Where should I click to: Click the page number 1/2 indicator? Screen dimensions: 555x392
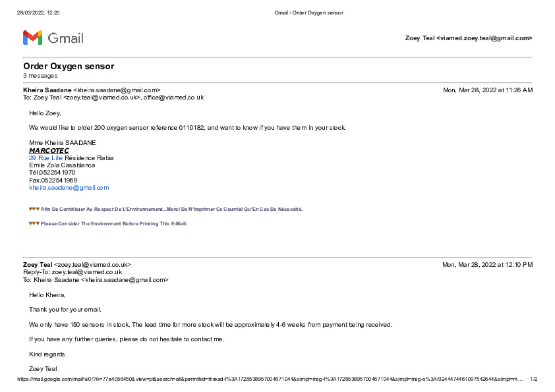pyautogui.click(x=533, y=379)
